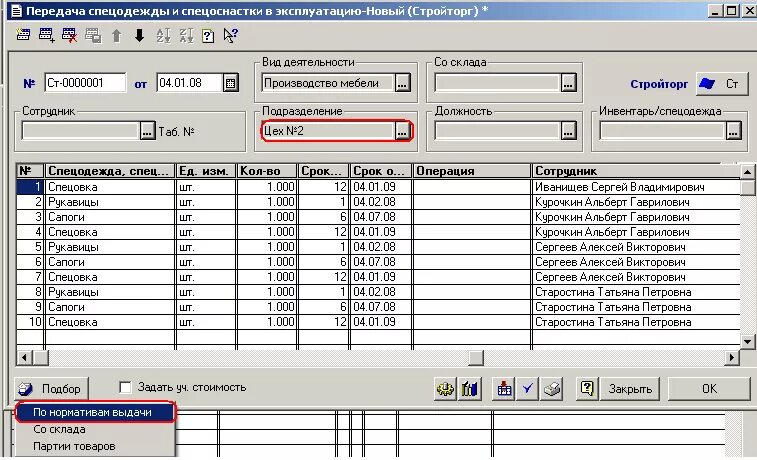The image size is (757, 460).
Task: Enable the Задать уч. стоимость checkbox
Action: point(126,387)
